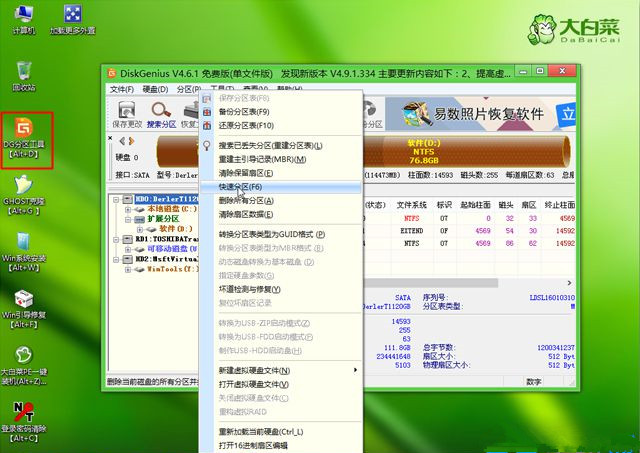Image resolution: width=640 pixels, height=453 pixels.
Task: Select 快速分区(F6) from the menu
Action: (x=240, y=186)
